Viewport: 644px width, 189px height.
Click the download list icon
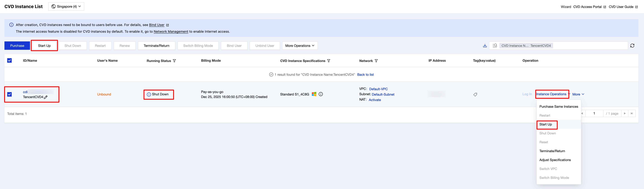click(485, 45)
